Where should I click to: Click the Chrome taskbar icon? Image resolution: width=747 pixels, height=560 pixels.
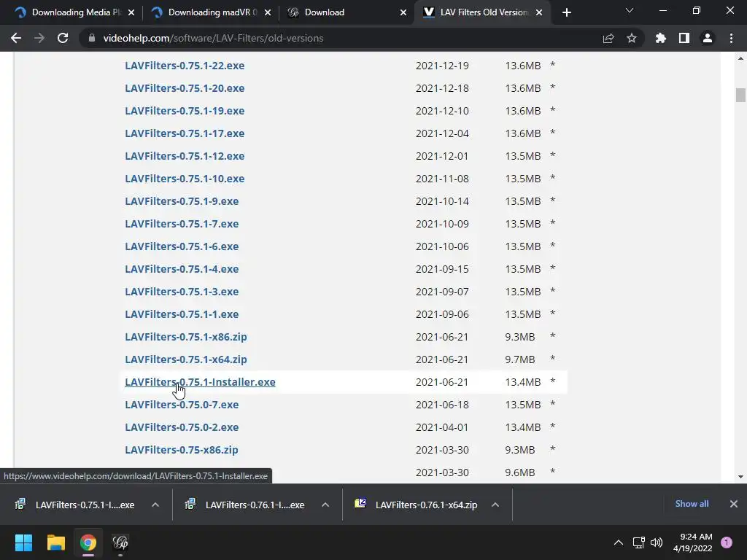[x=88, y=542]
